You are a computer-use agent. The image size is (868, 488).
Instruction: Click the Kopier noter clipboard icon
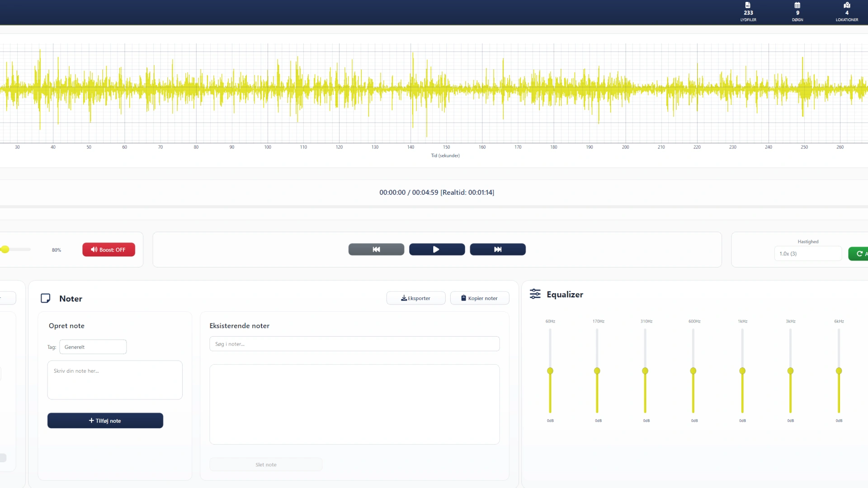click(x=464, y=298)
